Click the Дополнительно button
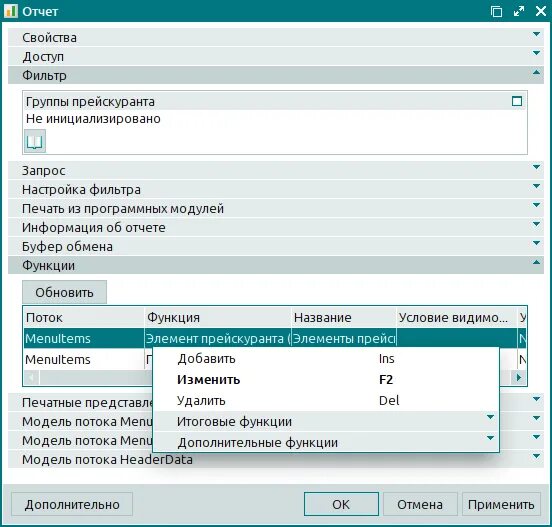The image size is (552, 527). pyautogui.click(x=72, y=504)
